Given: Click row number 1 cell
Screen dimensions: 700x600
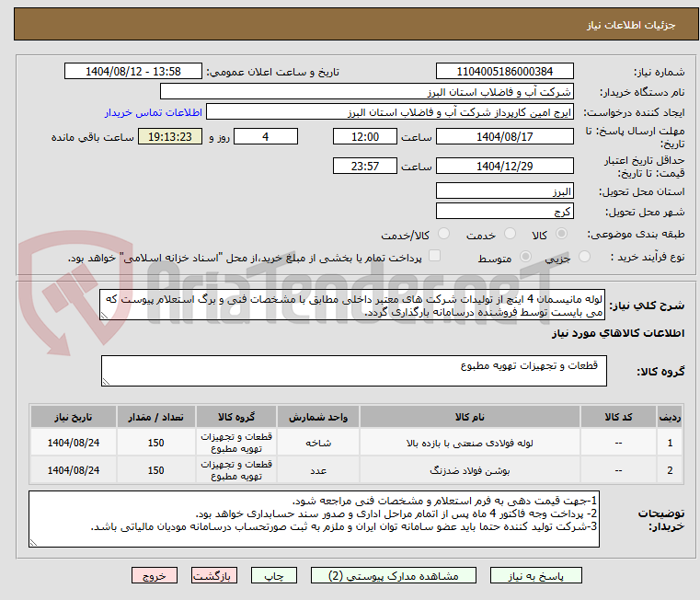Looking at the screenshot, I should tap(670, 443).
